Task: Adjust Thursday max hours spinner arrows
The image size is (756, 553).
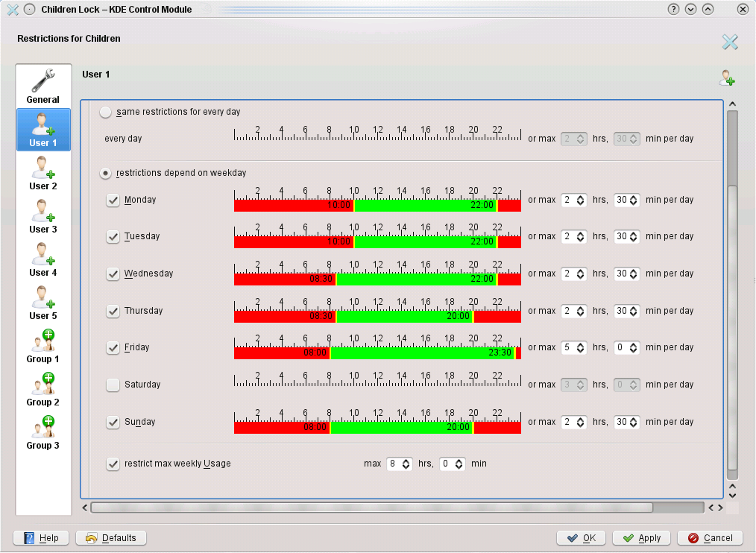Action: (581, 311)
